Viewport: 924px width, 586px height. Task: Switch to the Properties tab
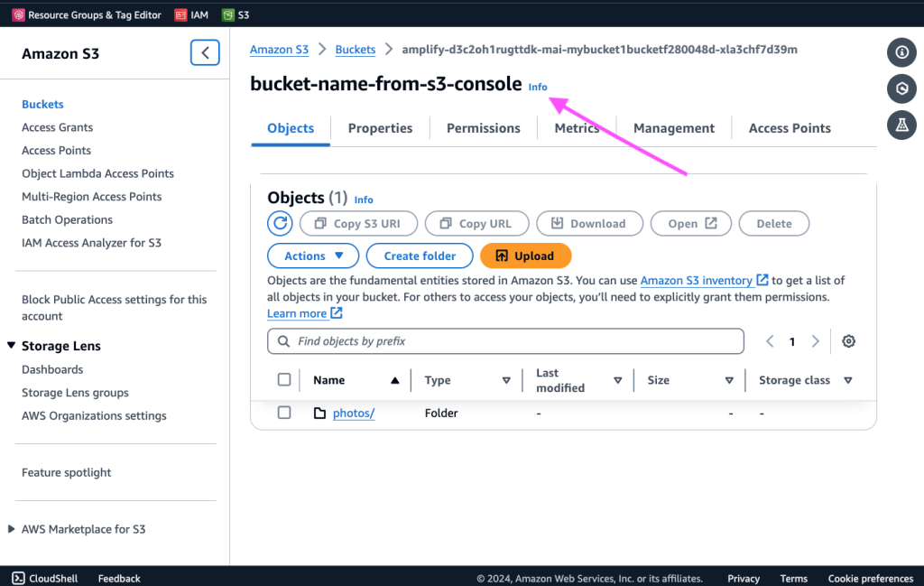(x=380, y=128)
